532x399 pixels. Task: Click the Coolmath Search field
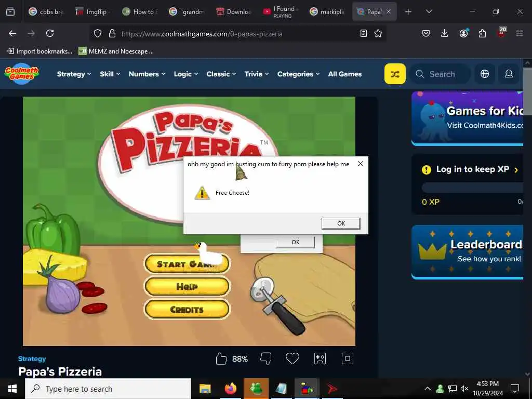click(440, 74)
